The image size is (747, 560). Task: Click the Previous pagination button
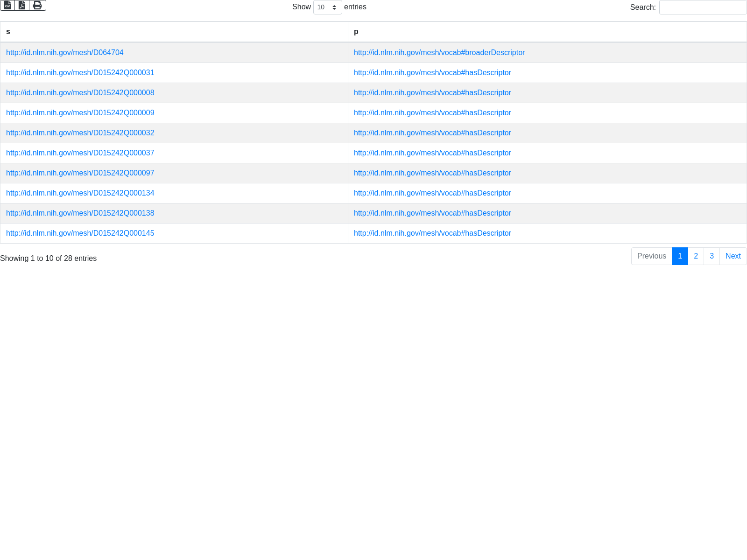pyautogui.click(x=651, y=256)
